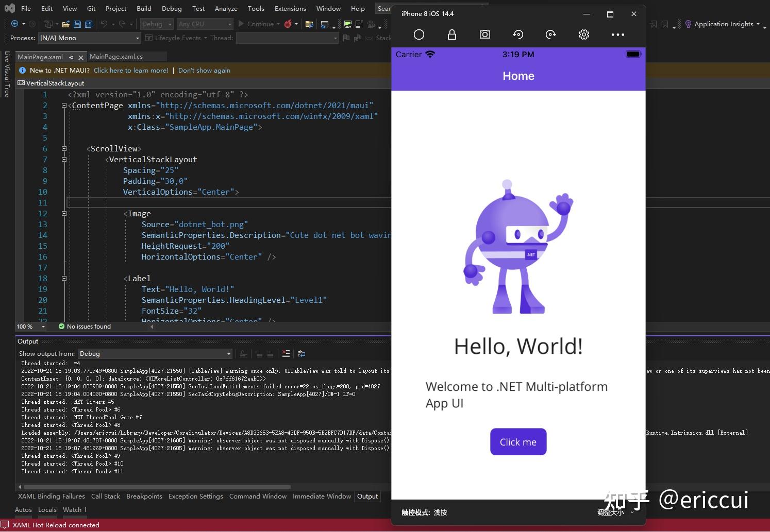The height and width of the screenshot is (532, 770).
Task: Open the Locals tab
Action: [x=47, y=510]
